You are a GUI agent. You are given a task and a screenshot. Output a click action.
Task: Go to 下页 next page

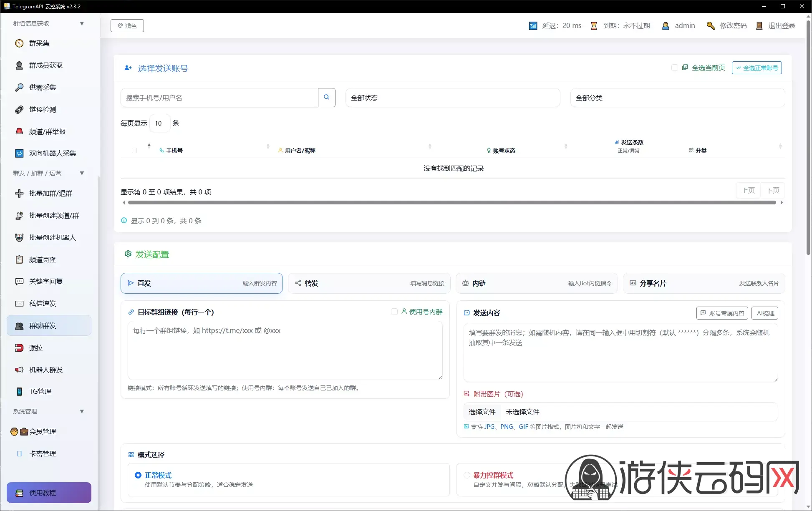773,190
